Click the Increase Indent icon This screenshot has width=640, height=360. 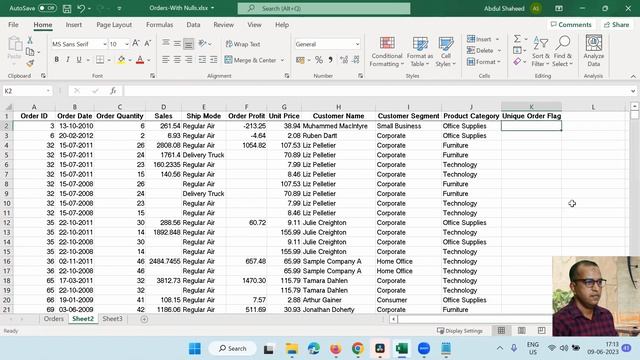point(213,60)
